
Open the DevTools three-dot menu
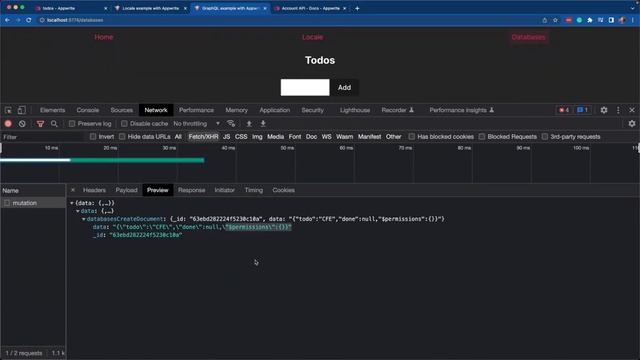[618, 110]
